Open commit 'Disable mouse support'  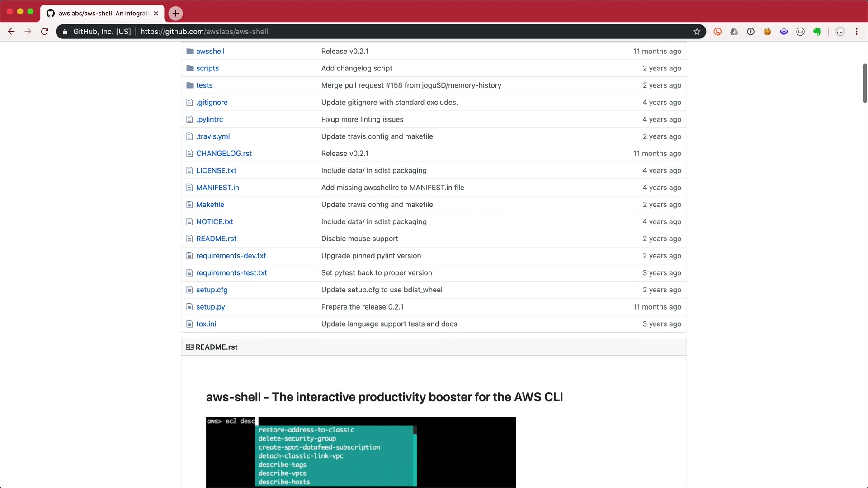point(359,239)
